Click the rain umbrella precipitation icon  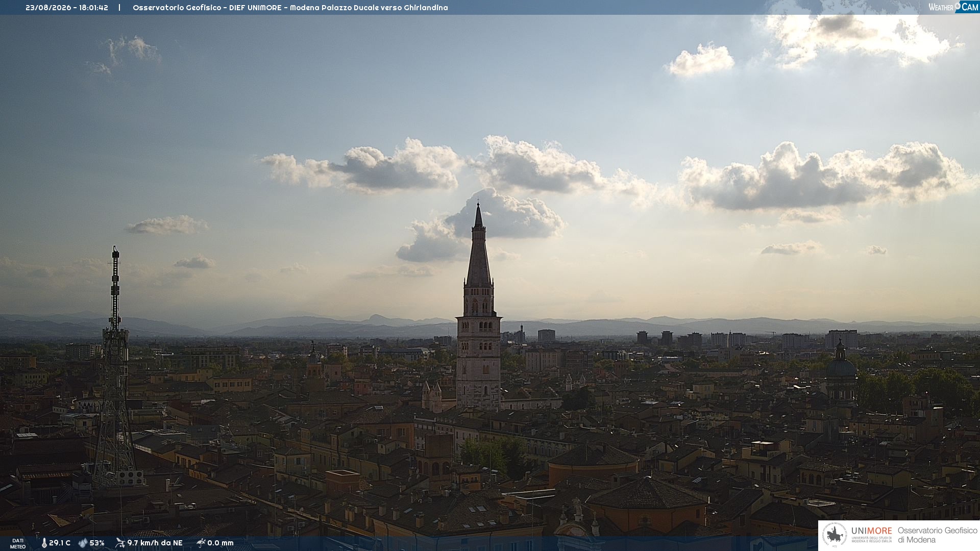201,543
